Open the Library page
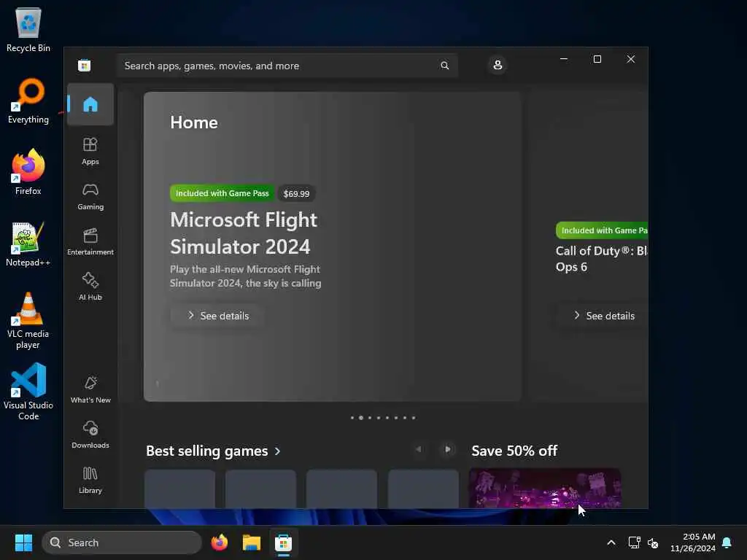The image size is (747, 560). pyautogui.click(x=90, y=480)
